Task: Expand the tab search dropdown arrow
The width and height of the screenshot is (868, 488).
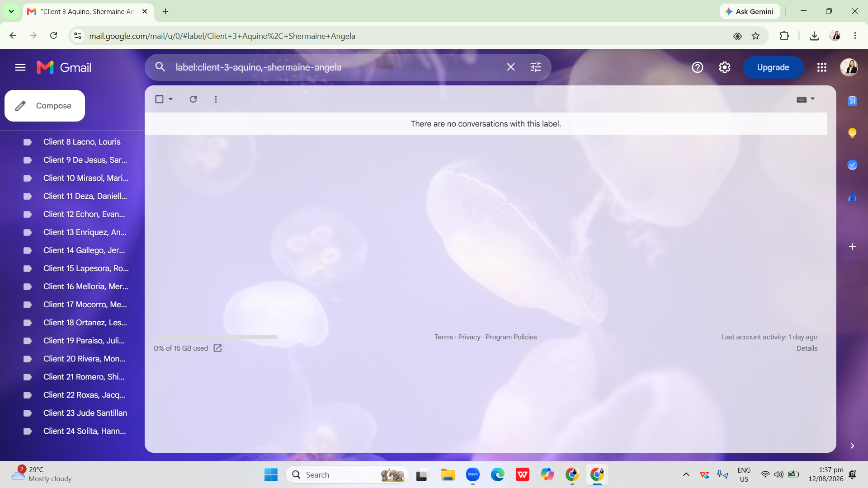Action: click(11, 11)
